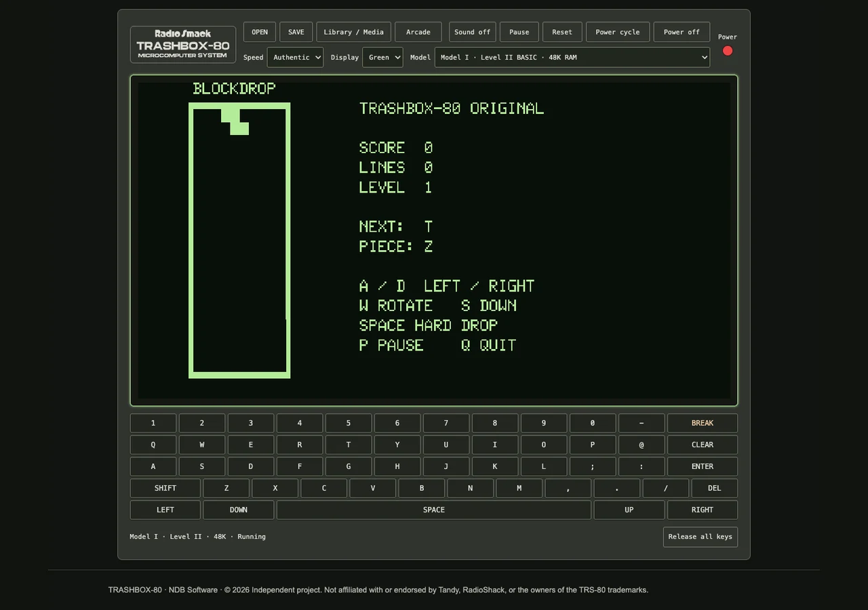
Task: Click the Z key
Action: pyautogui.click(x=226, y=488)
